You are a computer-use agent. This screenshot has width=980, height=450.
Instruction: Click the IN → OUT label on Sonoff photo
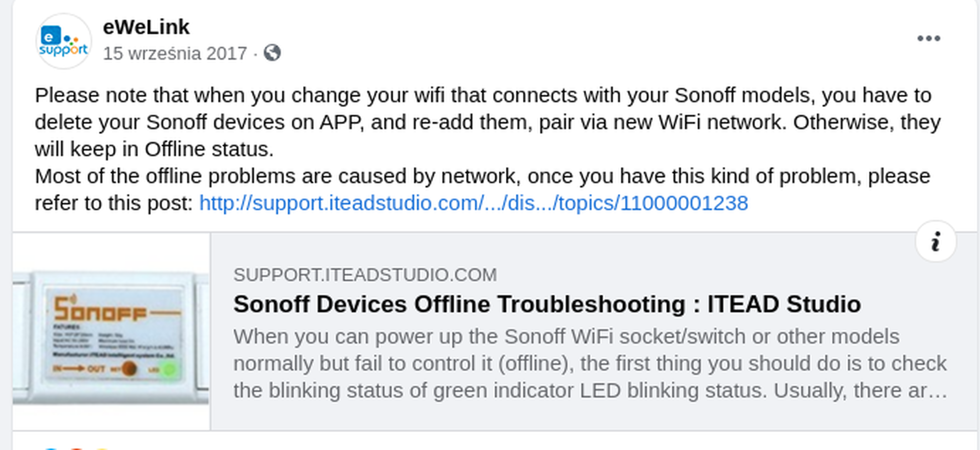click(79, 369)
